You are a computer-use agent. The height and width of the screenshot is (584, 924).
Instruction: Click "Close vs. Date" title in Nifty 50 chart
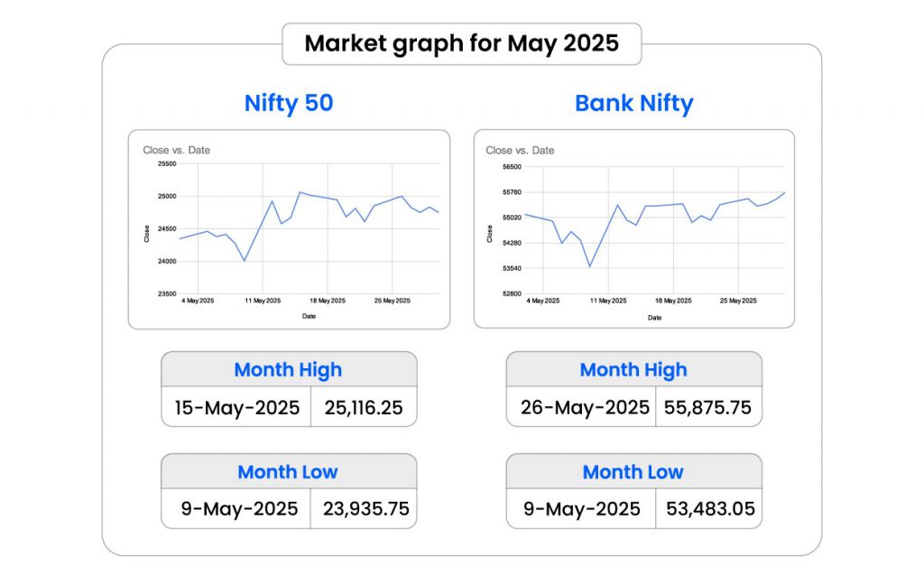pyautogui.click(x=176, y=150)
